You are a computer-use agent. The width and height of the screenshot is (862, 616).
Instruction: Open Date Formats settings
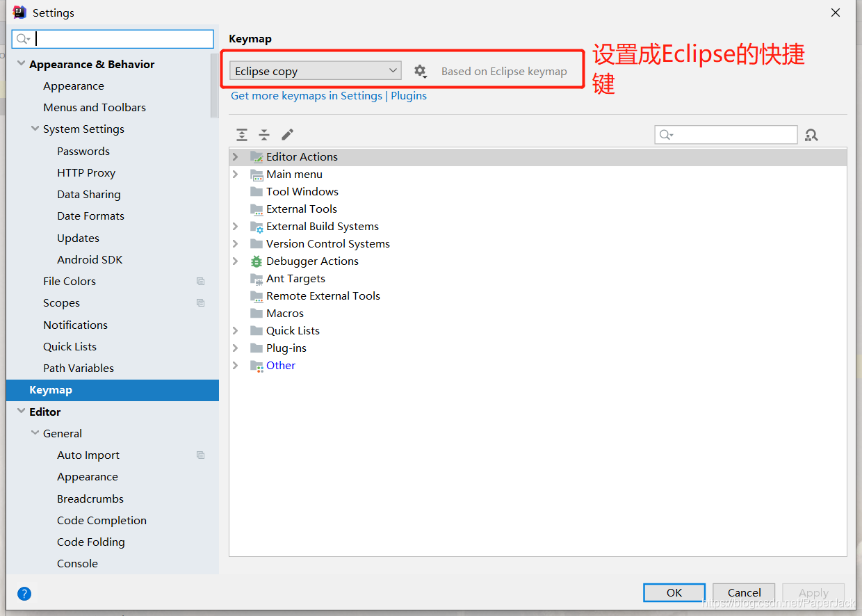[90, 216]
